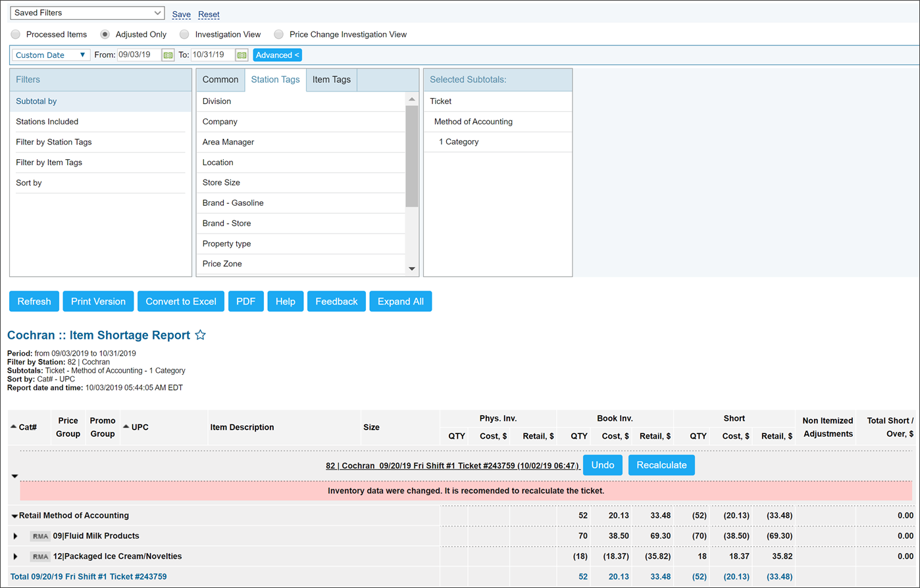Click the RMA icon beside Fluid Milk Products
The width and height of the screenshot is (920, 588).
(x=39, y=535)
